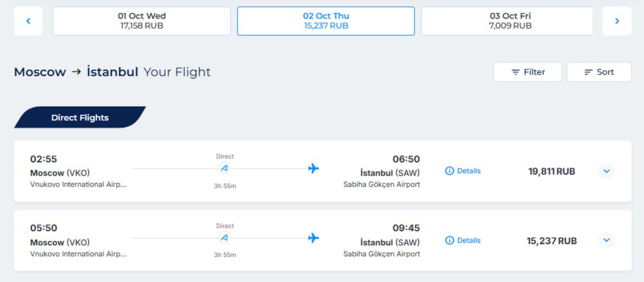
Task: View Details of the 02:55 flight
Action: [468, 171]
